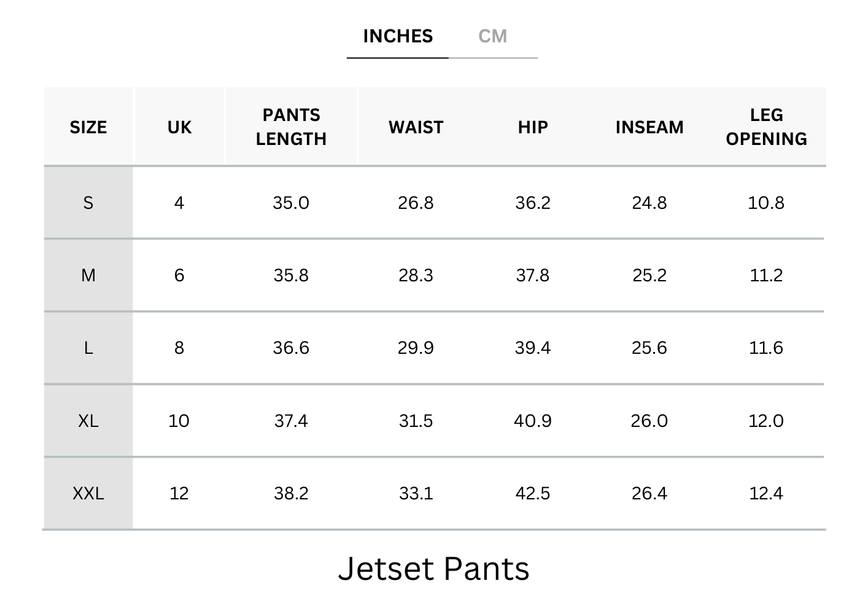Click leg opening value 12.4 for XXL
Viewport: 868px width, 613px height.
[x=766, y=493]
